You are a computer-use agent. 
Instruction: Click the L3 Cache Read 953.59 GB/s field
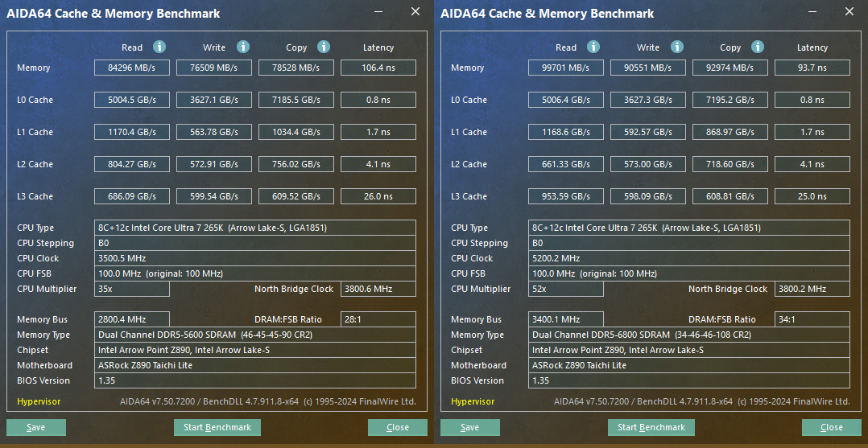point(566,196)
